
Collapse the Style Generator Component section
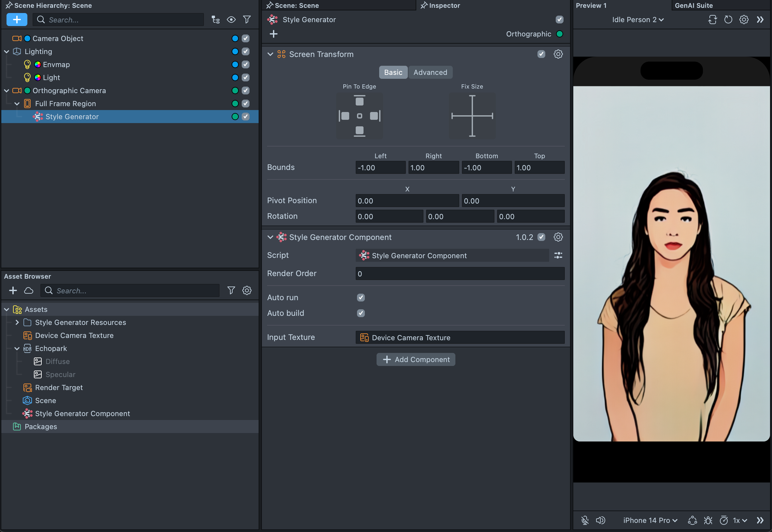coord(270,237)
